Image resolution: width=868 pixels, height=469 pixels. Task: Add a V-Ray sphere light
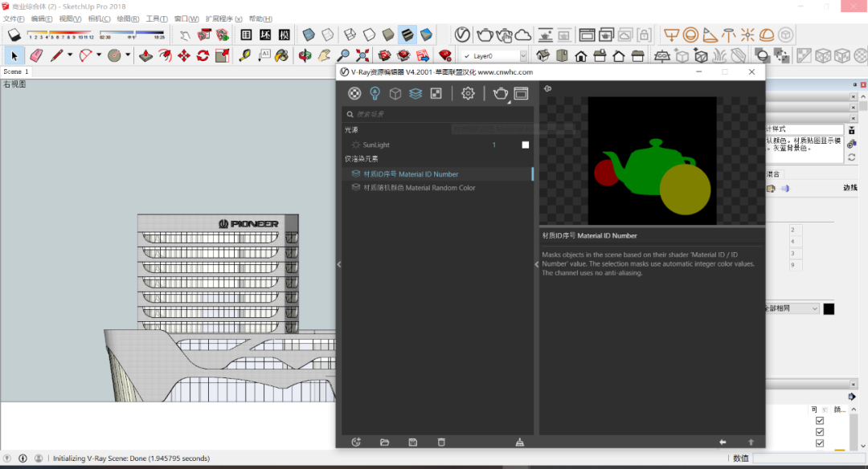(691, 35)
